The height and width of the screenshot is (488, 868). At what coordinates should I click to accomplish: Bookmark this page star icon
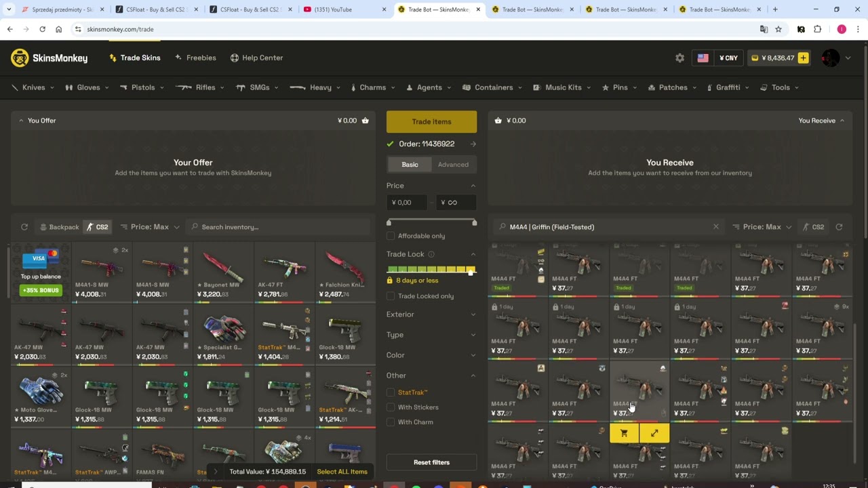pos(778,29)
